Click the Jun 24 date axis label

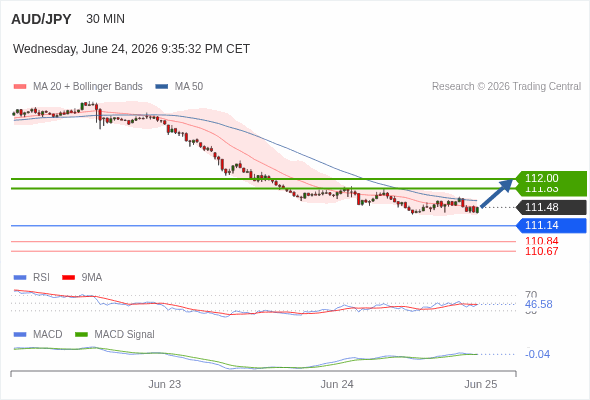click(x=337, y=384)
